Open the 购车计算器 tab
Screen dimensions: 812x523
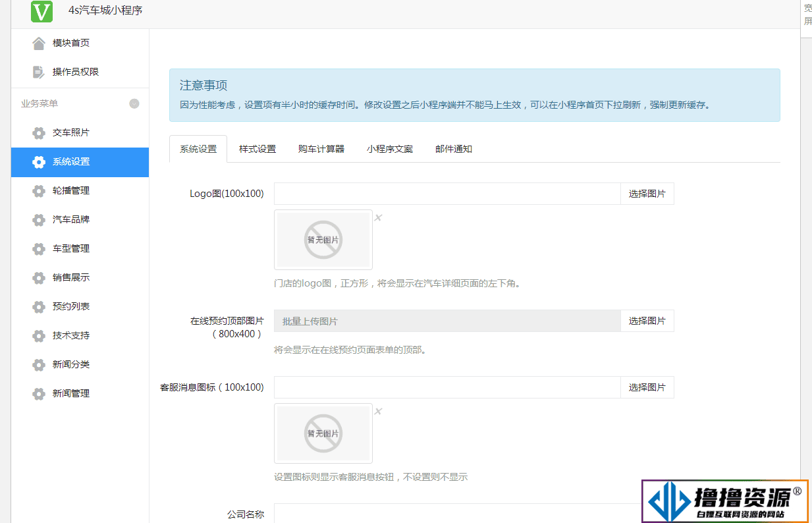coord(321,149)
